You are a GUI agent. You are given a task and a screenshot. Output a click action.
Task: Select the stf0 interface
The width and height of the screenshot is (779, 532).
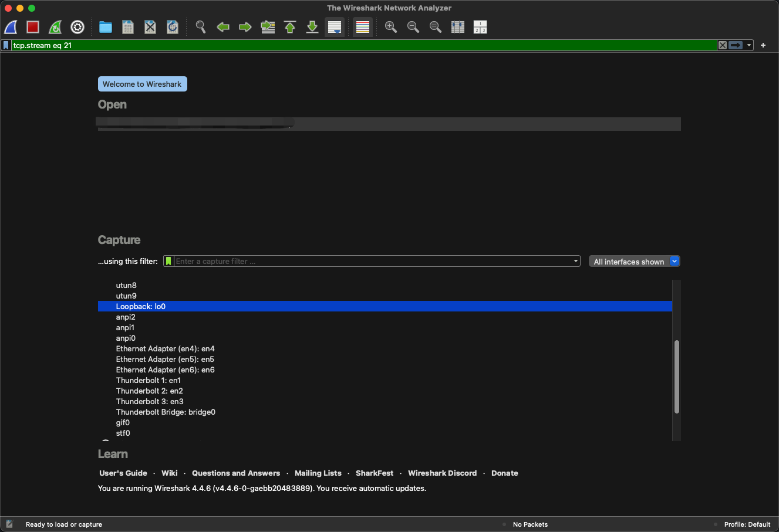point(385,433)
